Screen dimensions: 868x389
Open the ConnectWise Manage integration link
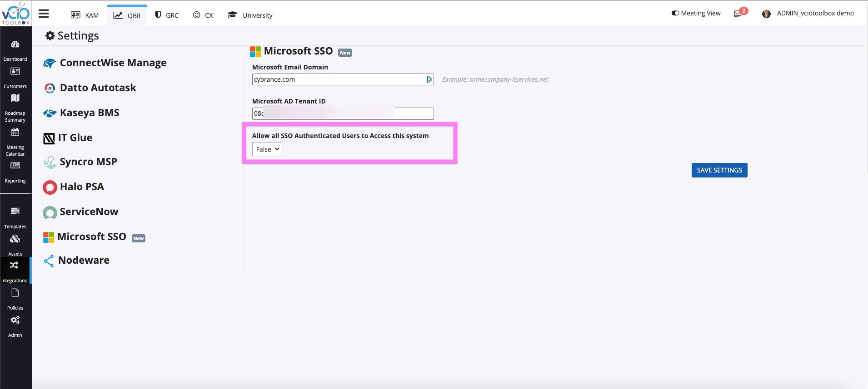(x=113, y=63)
